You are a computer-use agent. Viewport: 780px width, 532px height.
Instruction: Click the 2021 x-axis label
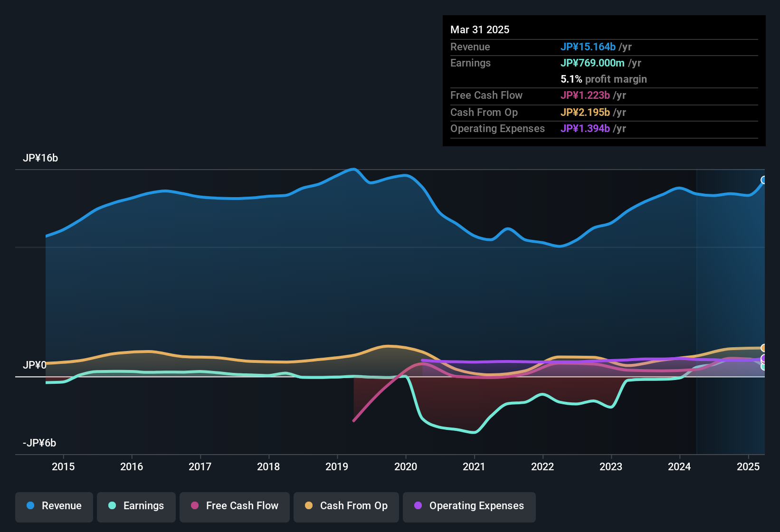coord(474,466)
